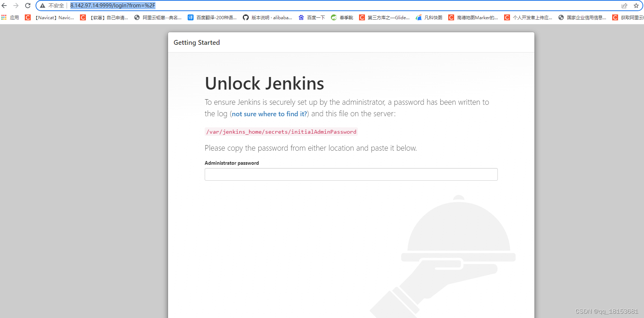Image resolution: width=644 pixels, height=318 pixels.
Task: Click the not-secure warning icon
Action: [x=43, y=6]
